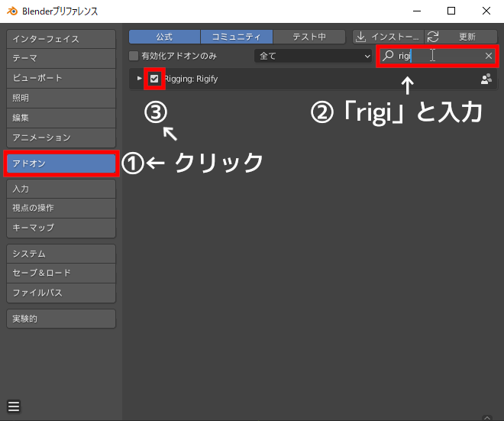Open the 全て category dropdown

[x=313, y=56]
